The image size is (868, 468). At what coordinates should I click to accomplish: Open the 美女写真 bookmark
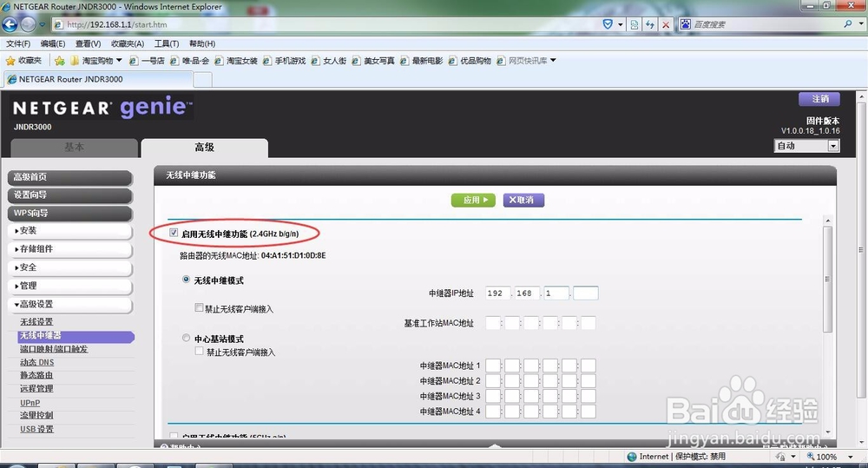373,61
